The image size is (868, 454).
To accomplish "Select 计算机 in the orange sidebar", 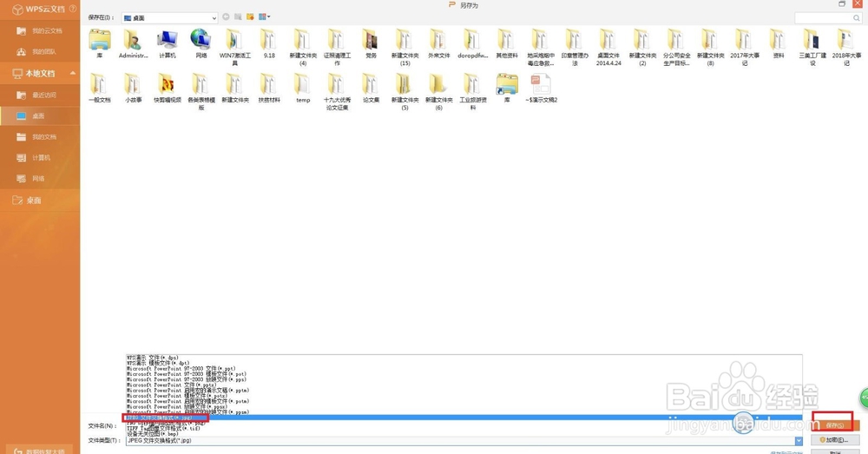I will click(40, 158).
